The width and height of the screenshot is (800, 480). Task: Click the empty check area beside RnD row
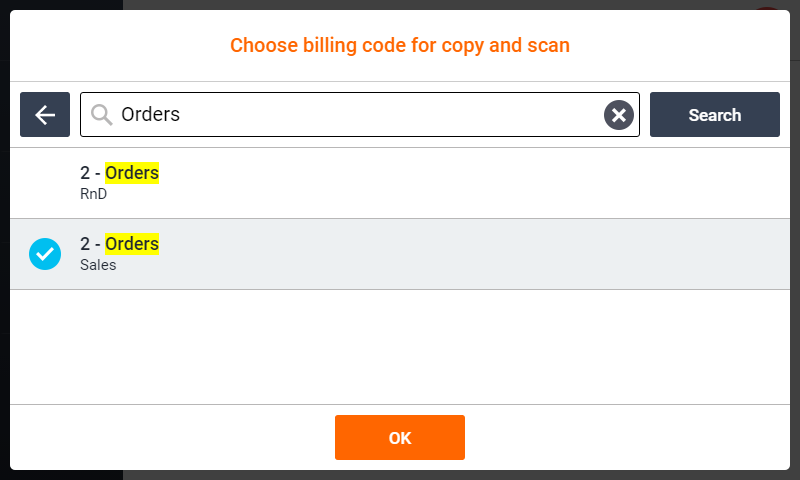[45, 183]
